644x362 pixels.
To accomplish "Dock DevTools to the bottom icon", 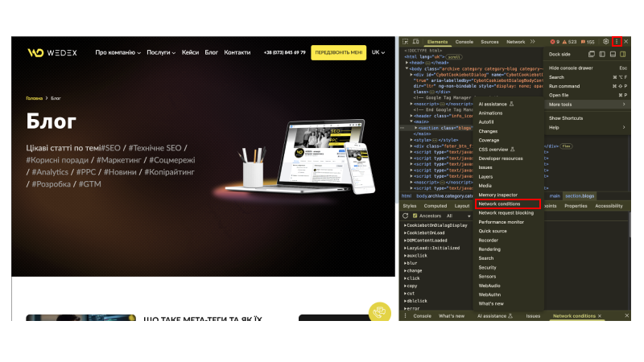I will click(x=613, y=54).
